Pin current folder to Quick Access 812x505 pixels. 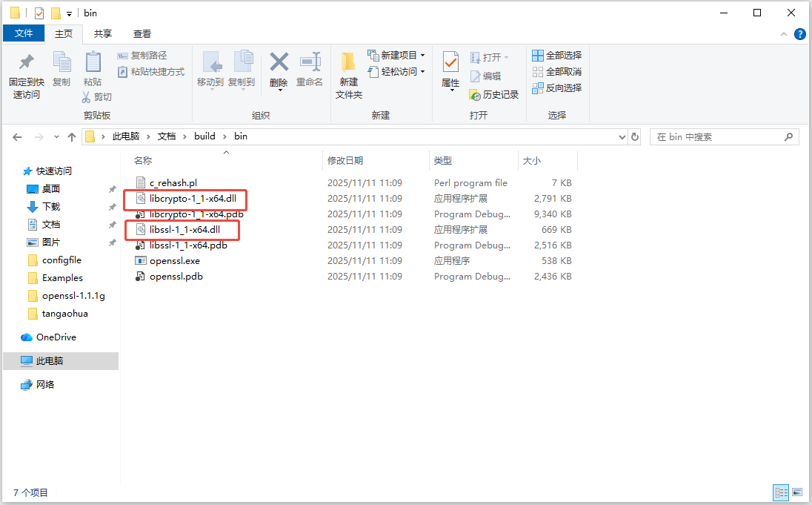(26, 73)
